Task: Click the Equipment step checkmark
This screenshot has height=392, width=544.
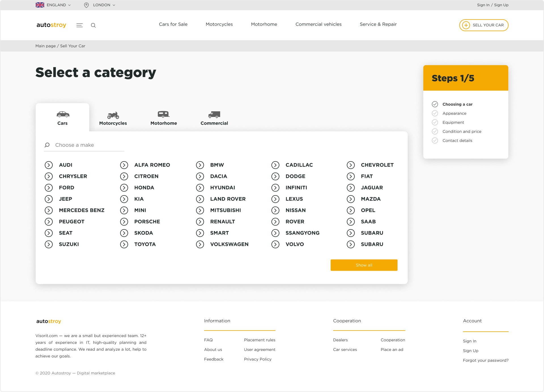Action: tap(435, 122)
